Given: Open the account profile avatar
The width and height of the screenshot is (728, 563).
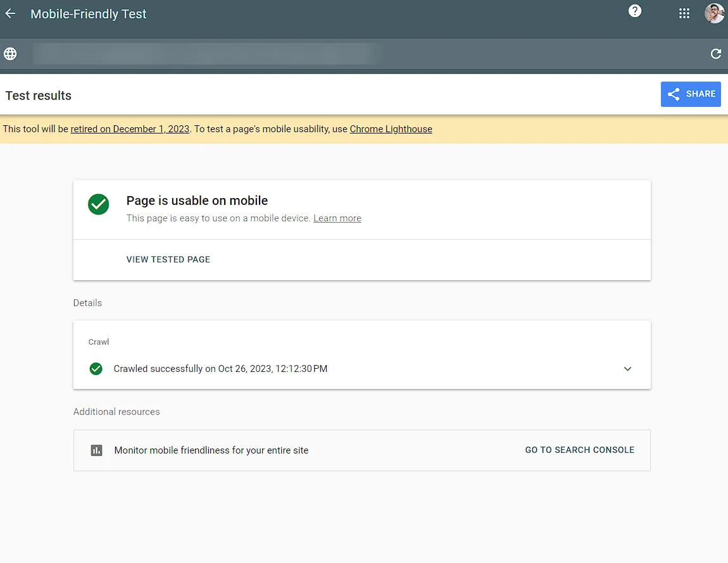Looking at the screenshot, I should click(714, 13).
